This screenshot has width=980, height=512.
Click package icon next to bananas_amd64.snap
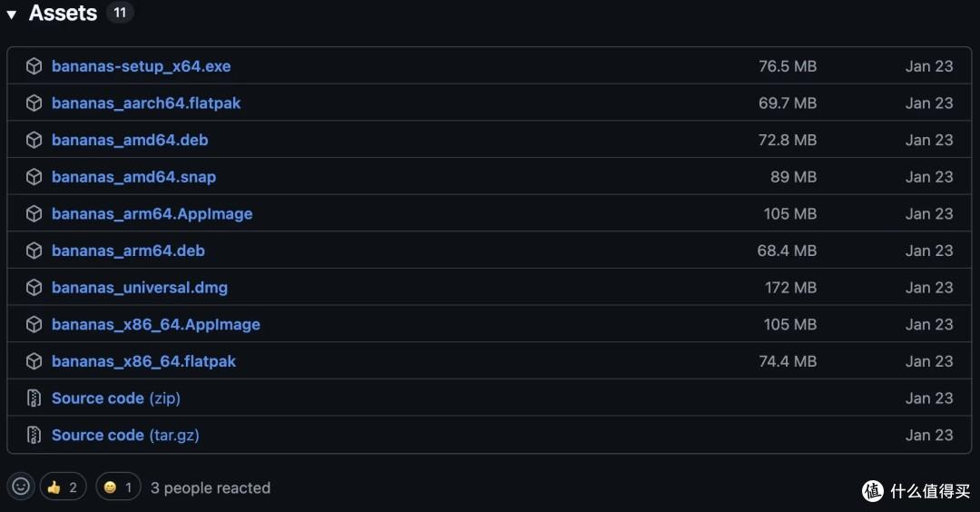(x=34, y=177)
